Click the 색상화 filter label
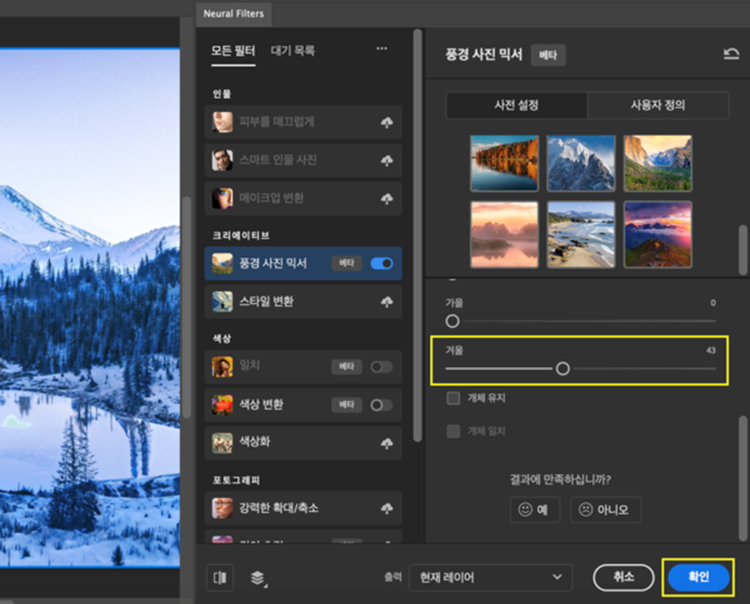The width and height of the screenshot is (750, 604). pyautogui.click(x=254, y=441)
